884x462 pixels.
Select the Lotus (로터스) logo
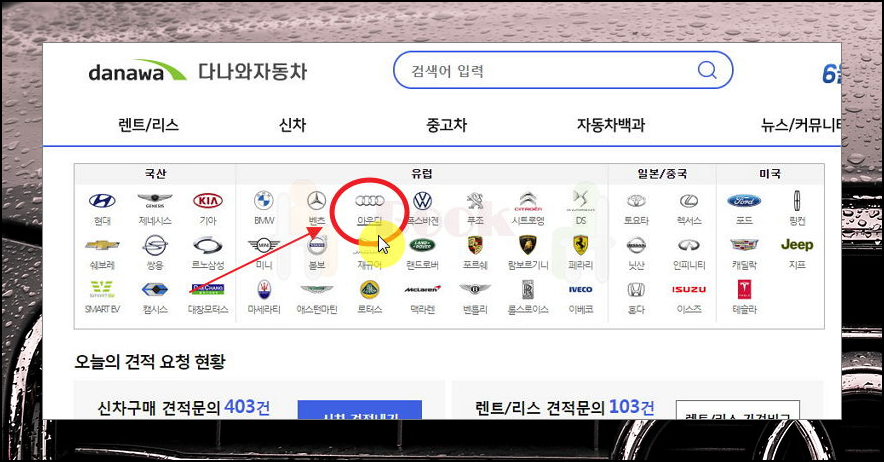point(369,289)
